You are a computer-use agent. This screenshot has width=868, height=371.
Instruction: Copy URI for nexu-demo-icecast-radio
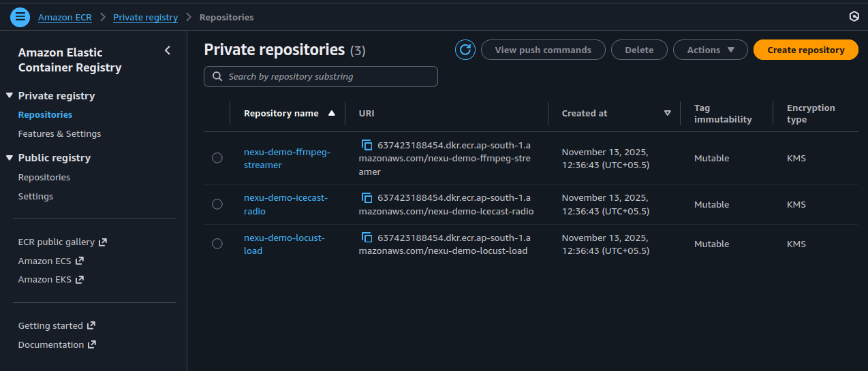click(367, 198)
